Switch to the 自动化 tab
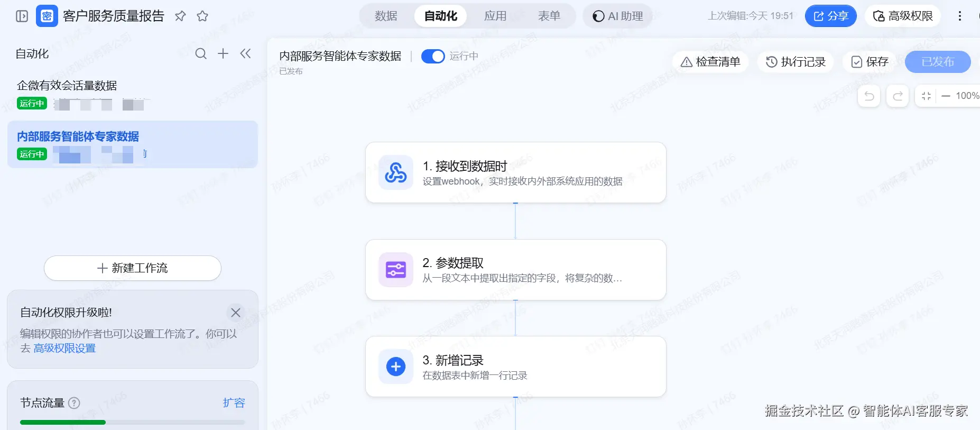Screen dimensions: 980x430 pyautogui.click(x=441, y=16)
